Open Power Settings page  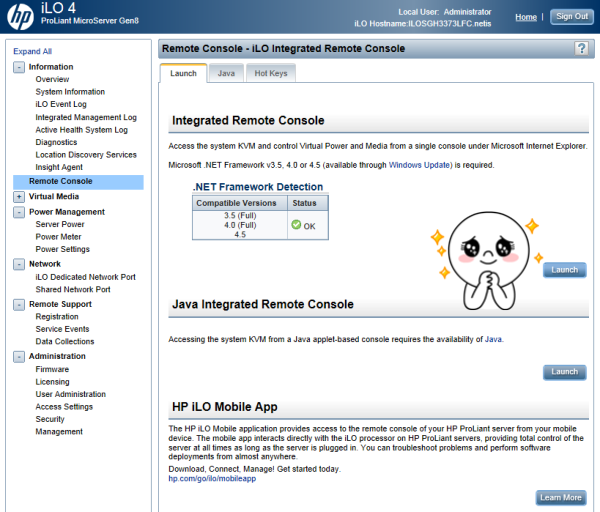(62, 249)
